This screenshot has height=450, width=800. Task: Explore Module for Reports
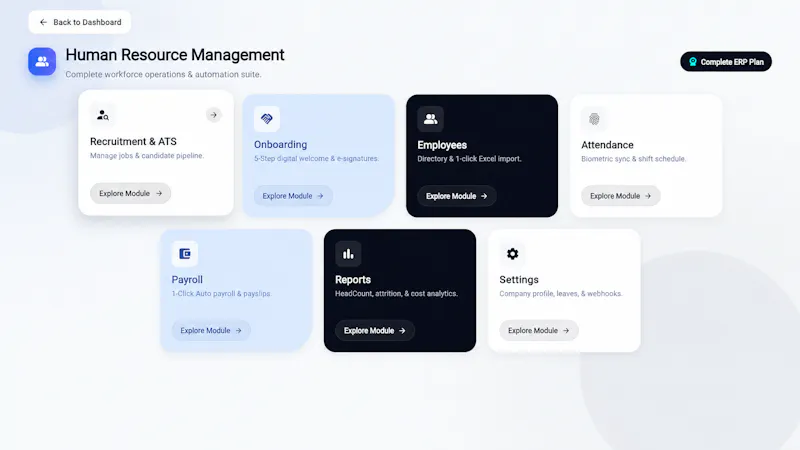374,331
